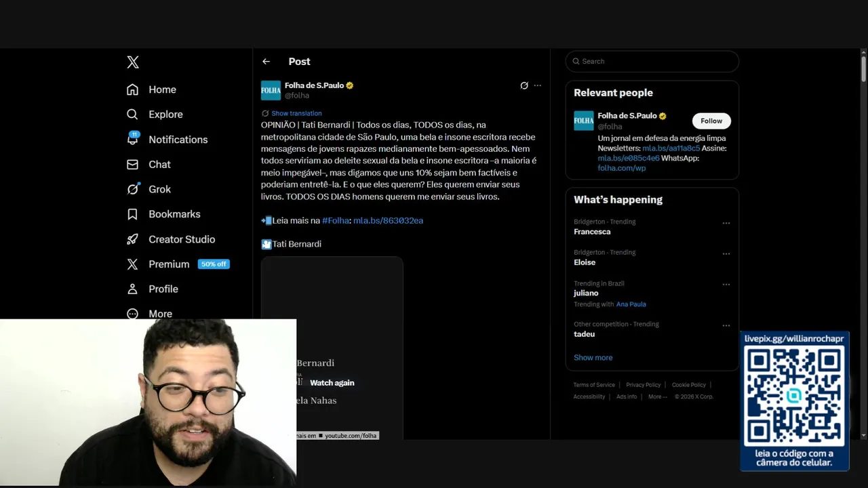Open options for Eloise trend
The image size is (868, 488).
click(x=726, y=253)
